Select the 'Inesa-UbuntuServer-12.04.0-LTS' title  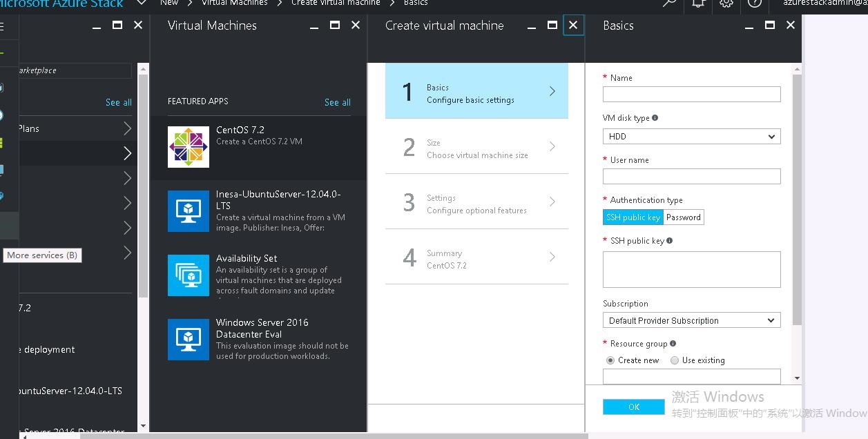click(x=278, y=199)
